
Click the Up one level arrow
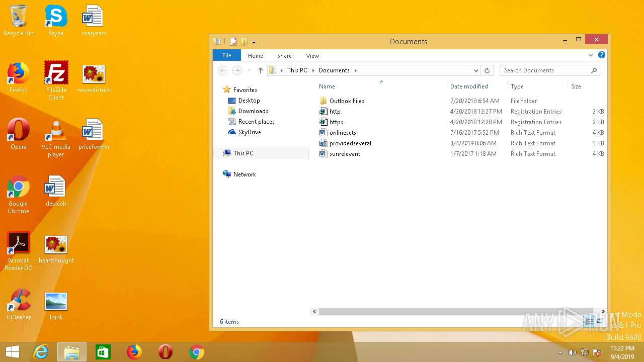(x=260, y=70)
